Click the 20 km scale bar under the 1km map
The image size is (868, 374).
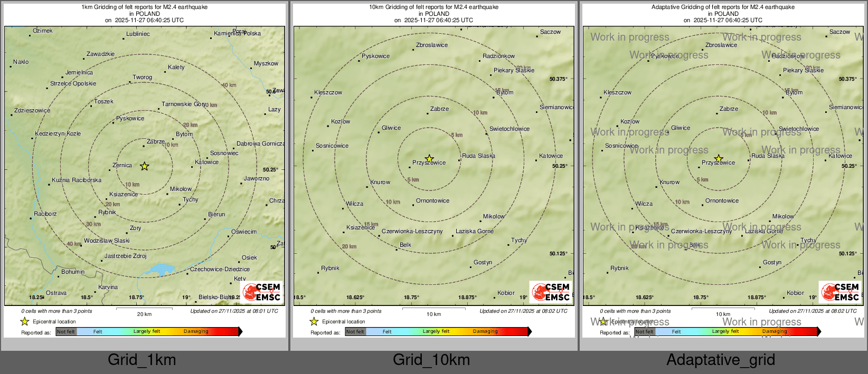coord(145,311)
